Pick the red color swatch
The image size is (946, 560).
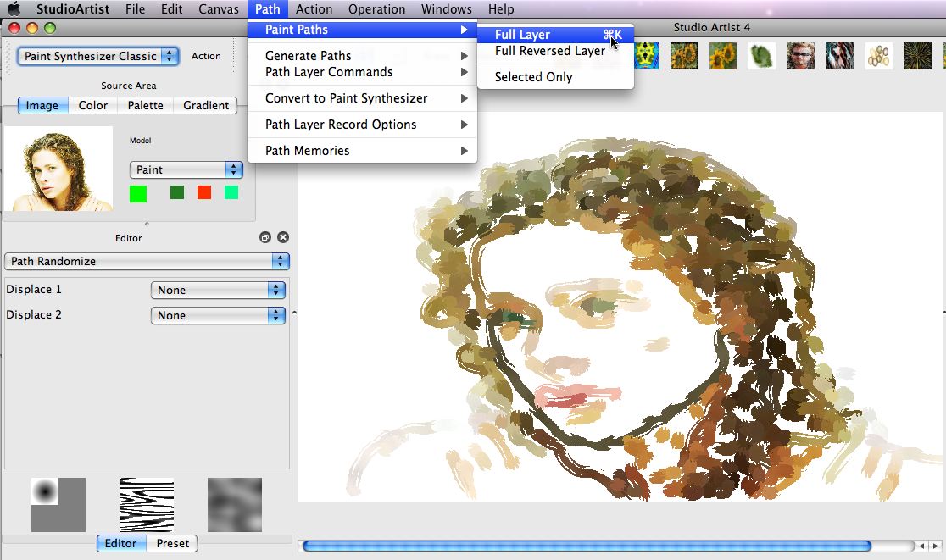pyautogui.click(x=204, y=192)
